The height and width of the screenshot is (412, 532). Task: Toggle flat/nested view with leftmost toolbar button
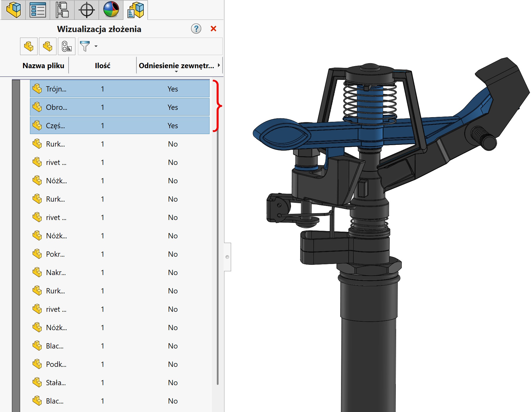click(29, 46)
